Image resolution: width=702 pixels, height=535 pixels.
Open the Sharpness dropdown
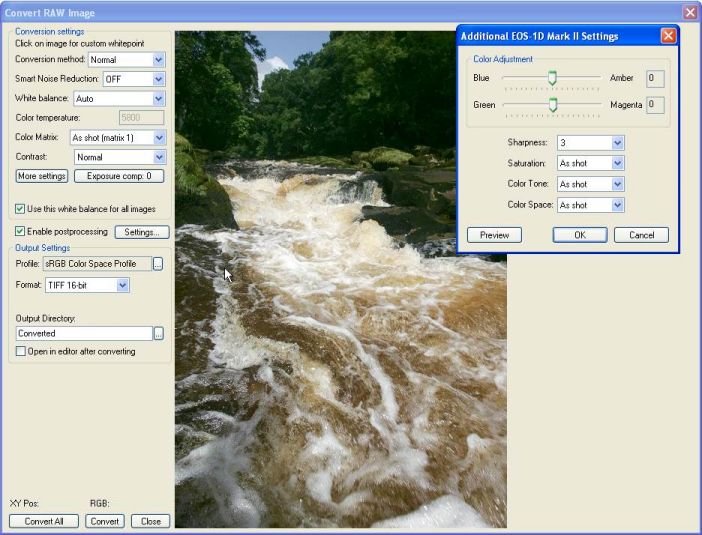(617, 143)
